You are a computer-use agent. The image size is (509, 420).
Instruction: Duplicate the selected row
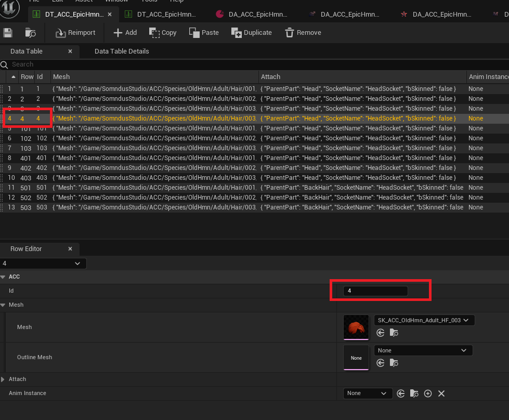(251, 32)
